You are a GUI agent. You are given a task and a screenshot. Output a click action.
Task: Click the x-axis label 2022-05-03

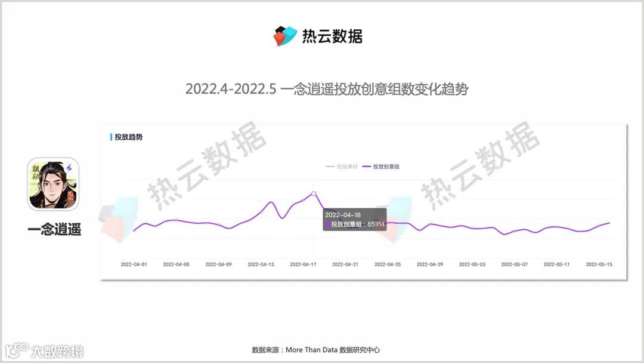click(x=472, y=264)
